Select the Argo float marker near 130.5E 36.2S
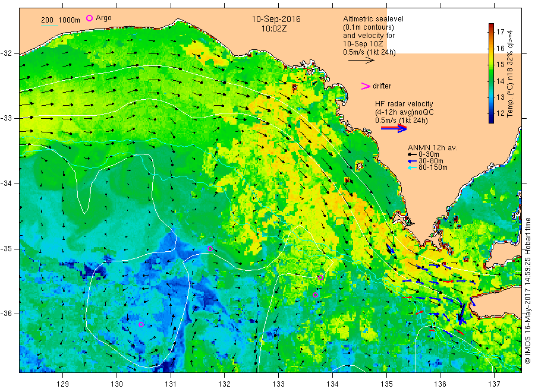 141,324
